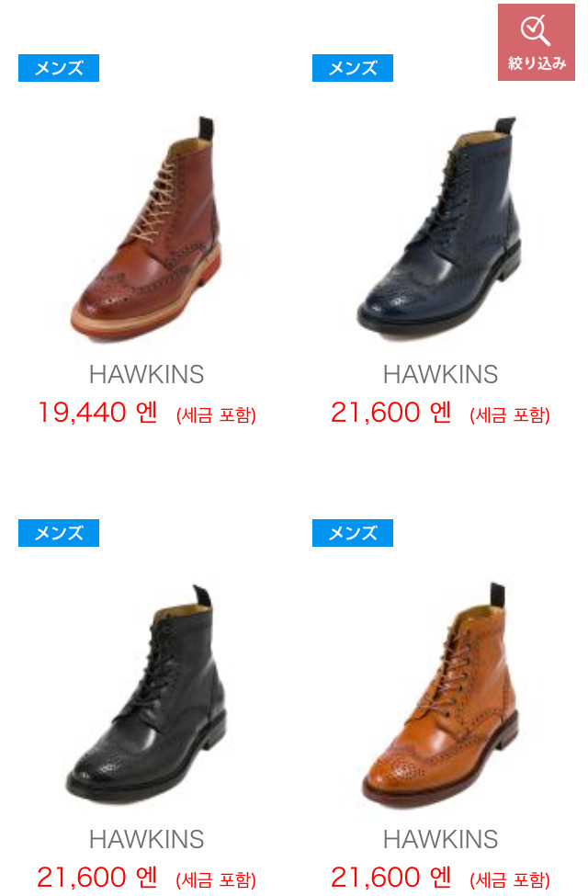
Task: Click 세금 포함 note beside 19,440 price
Action: pos(216,414)
